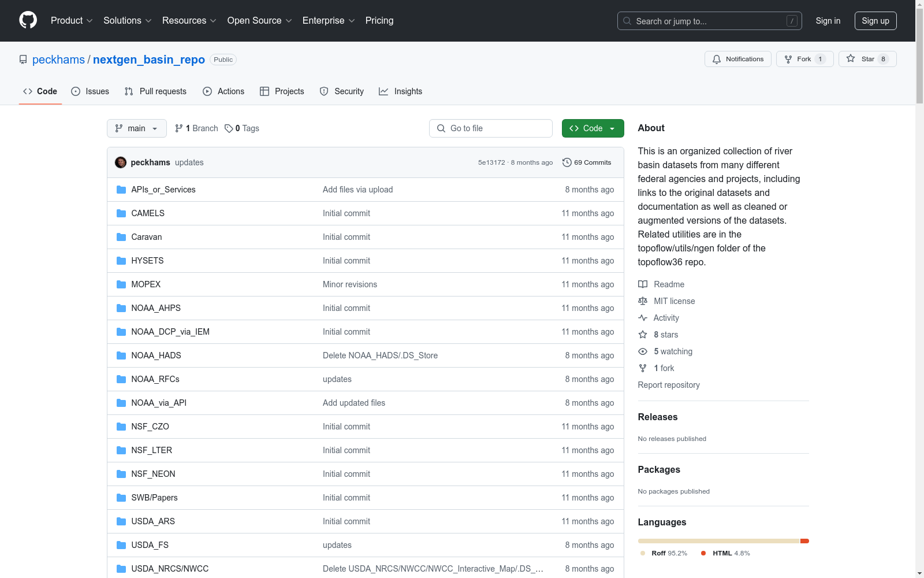Viewport: 924px width, 578px height.
Task: Open the 69 Commits history link
Action: [587, 162]
